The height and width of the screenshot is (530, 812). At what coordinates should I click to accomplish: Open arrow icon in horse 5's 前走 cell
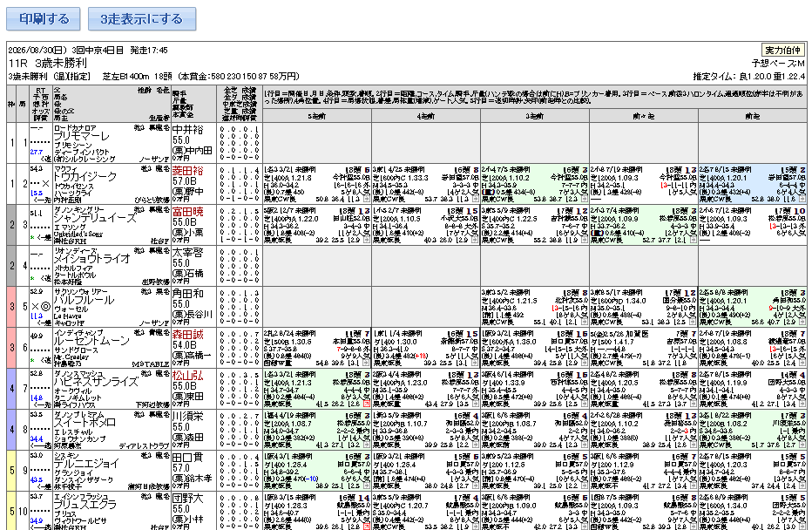802,322
